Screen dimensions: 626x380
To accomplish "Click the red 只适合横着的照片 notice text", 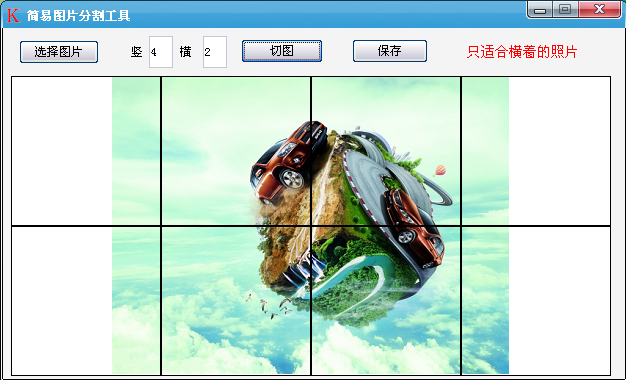I will coord(522,52).
